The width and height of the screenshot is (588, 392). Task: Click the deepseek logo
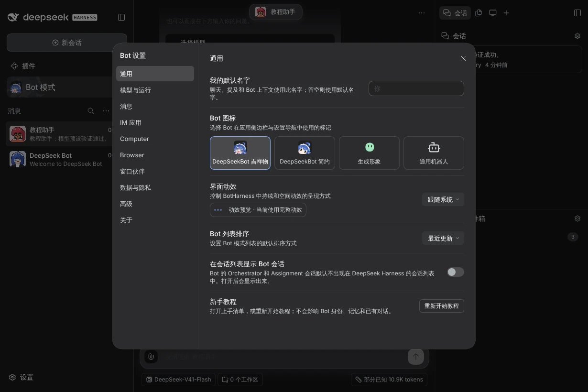click(53, 17)
